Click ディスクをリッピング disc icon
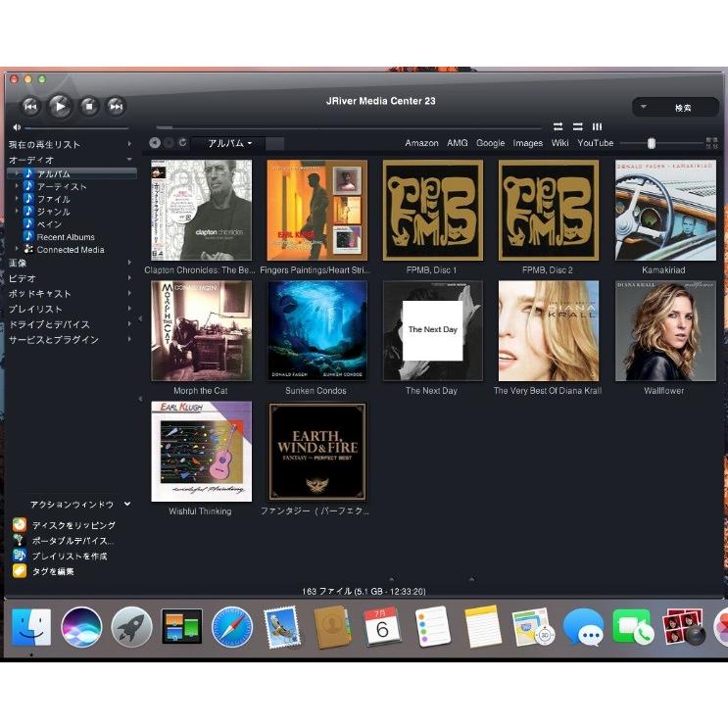Image resolution: width=728 pixels, height=728 pixels. (x=20, y=525)
